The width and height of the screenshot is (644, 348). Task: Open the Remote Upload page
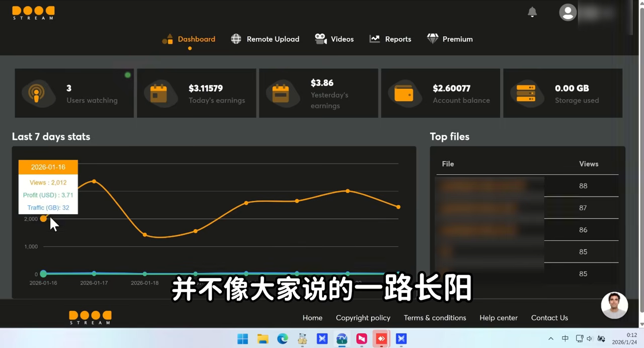click(x=265, y=39)
